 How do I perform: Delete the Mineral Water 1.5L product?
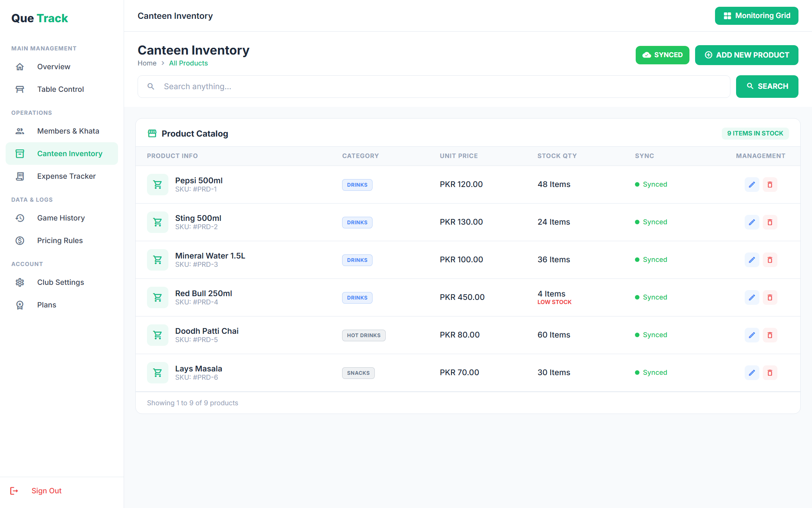(x=770, y=260)
